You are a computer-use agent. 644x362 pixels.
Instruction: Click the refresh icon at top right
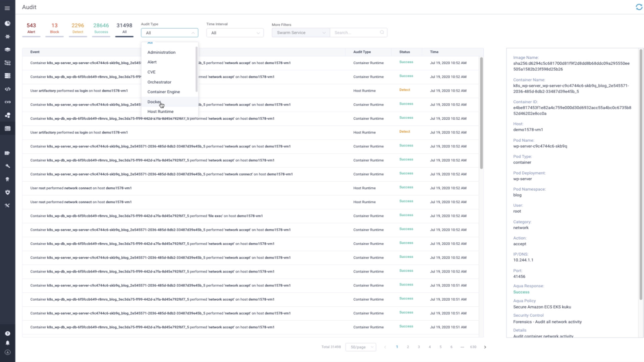639,7
